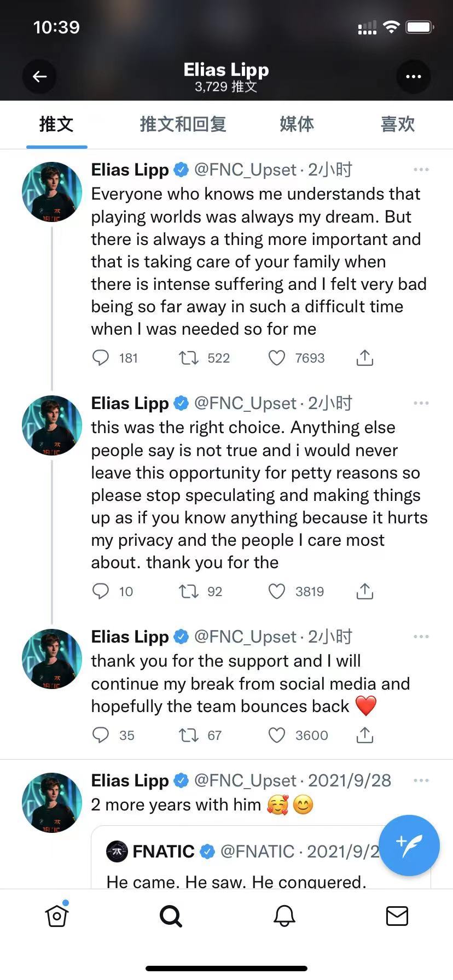Switch to the 媒体 tab
Screen dimensions: 453x980
pyautogui.click(x=297, y=124)
